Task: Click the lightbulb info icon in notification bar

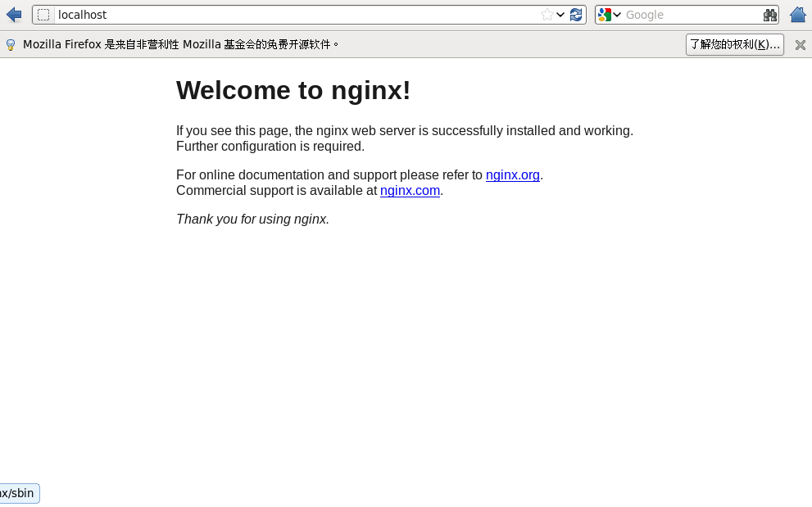Action: pos(11,44)
